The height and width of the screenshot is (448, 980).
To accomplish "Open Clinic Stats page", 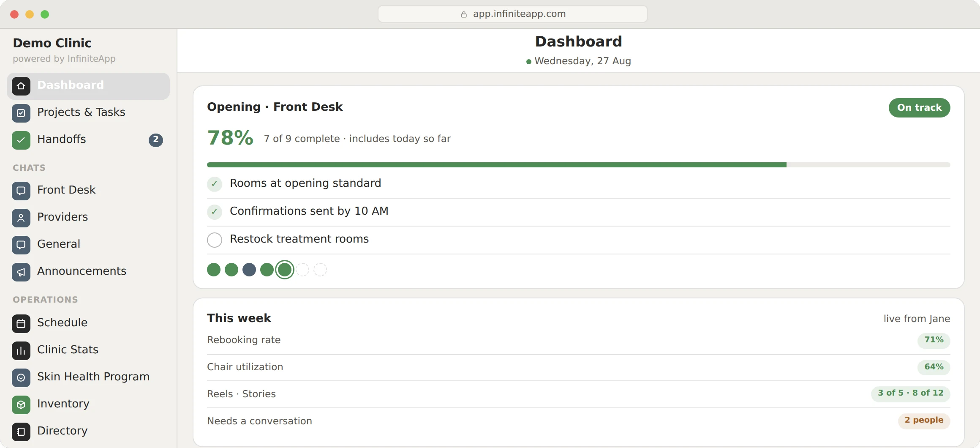I will pyautogui.click(x=88, y=351).
